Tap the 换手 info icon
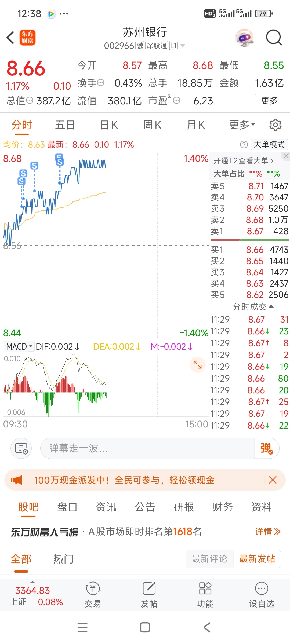The height and width of the screenshot is (644, 290). 101,83
